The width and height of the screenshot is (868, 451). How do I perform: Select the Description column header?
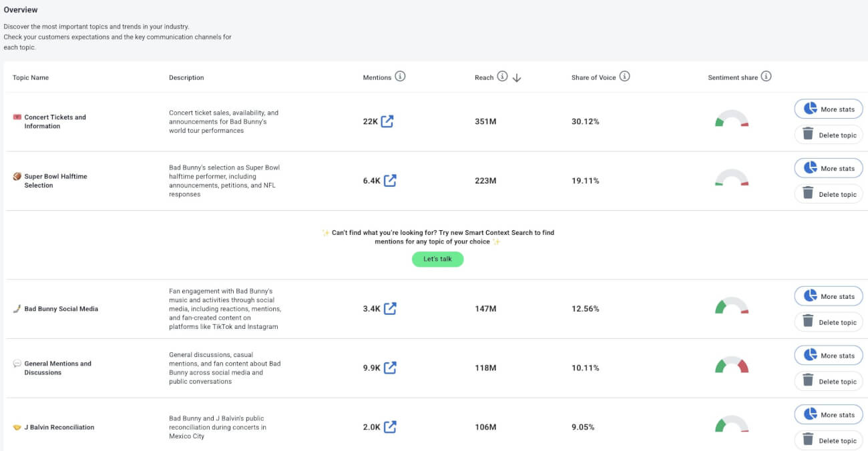coord(186,77)
